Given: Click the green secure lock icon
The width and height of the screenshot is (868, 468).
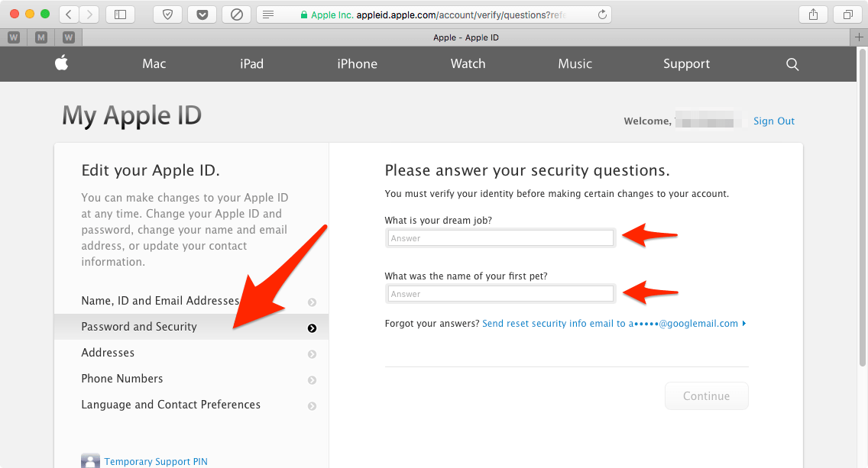Looking at the screenshot, I should coord(304,15).
